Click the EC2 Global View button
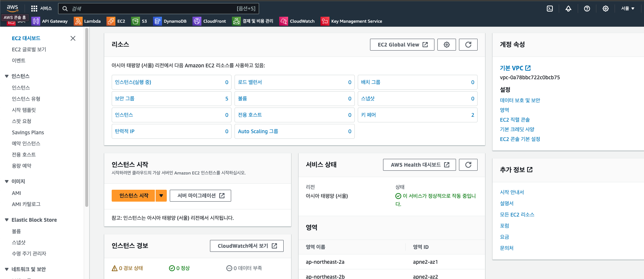The image size is (644, 279). (402, 45)
